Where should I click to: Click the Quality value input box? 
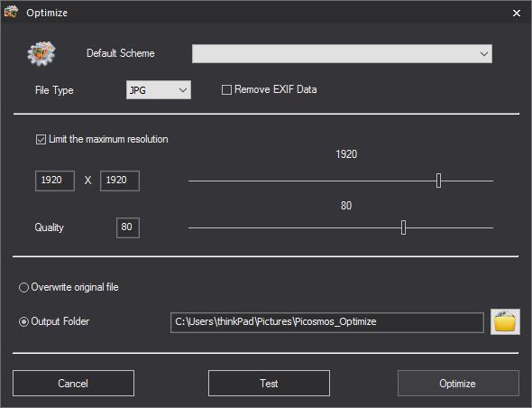pyautogui.click(x=128, y=227)
